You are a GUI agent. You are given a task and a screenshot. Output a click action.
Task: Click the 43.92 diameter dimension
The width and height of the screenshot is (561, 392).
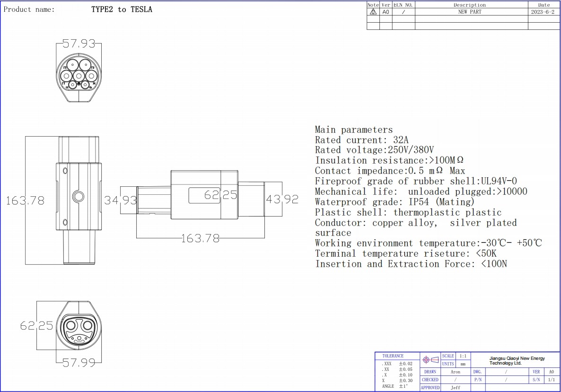[x=282, y=200]
